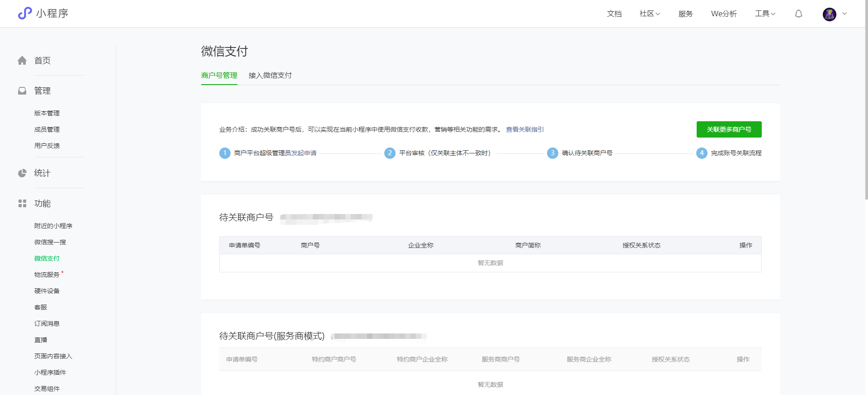
Task: Open the notification bell
Action: tap(799, 14)
